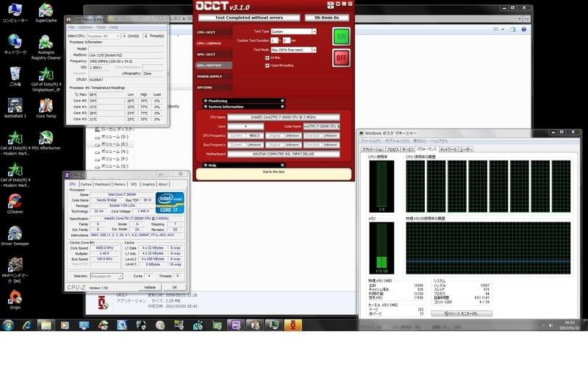Click the CPU-Z OK button
The width and height of the screenshot is (588, 368).
pyautogui.click(x=174, y=287)
